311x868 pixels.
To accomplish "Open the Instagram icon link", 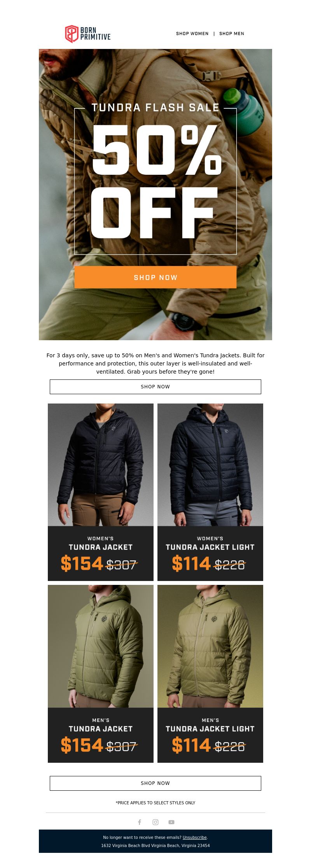I will tap(155, 822).
